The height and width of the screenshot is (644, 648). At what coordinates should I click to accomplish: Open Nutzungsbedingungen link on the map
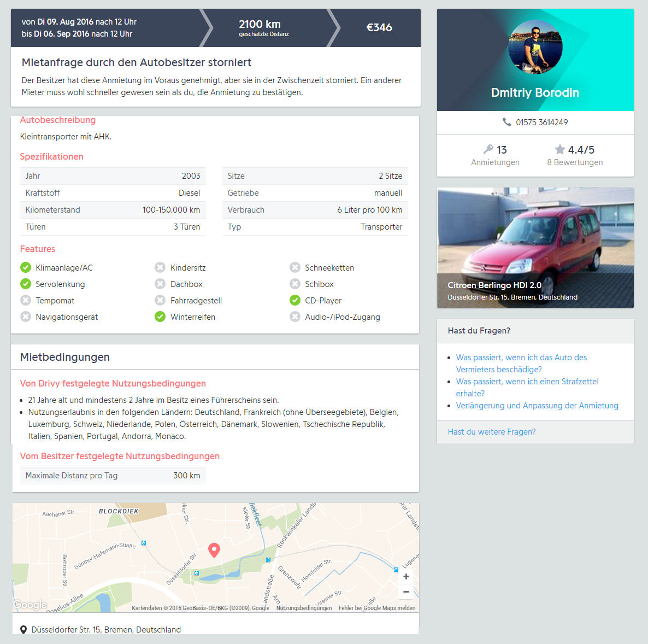point(304,608)
